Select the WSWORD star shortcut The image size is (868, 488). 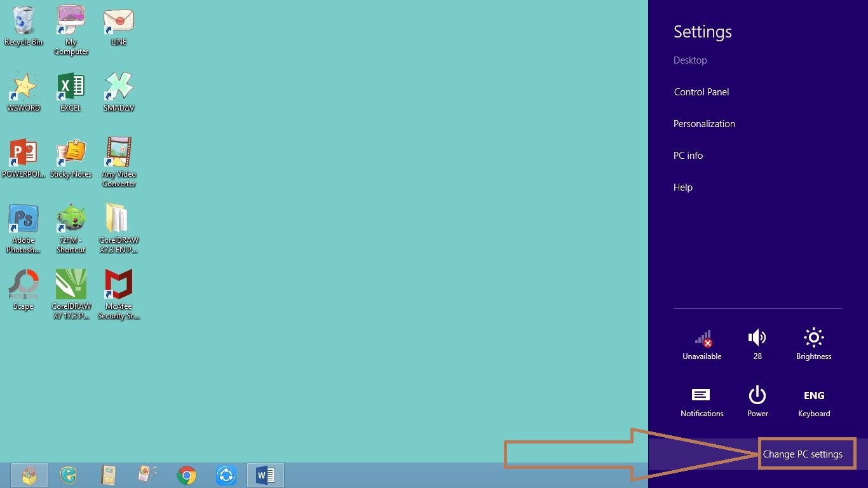coord(24,92)
